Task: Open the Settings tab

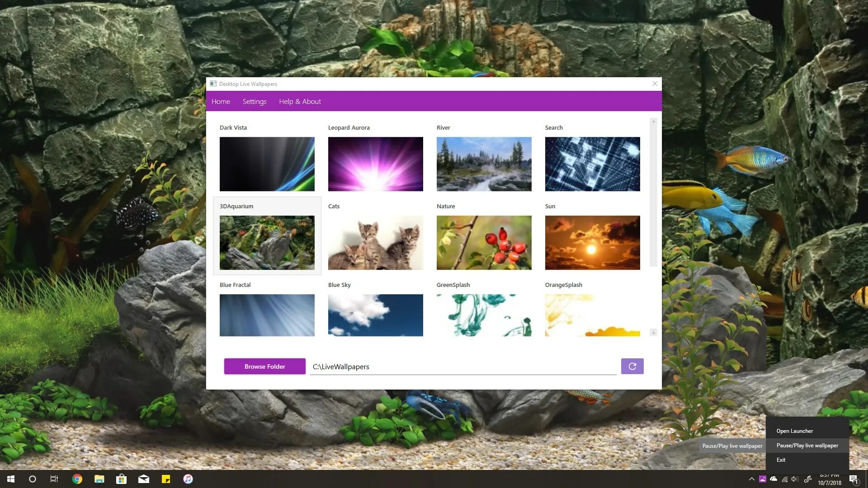Action: [x=255, y=101]
